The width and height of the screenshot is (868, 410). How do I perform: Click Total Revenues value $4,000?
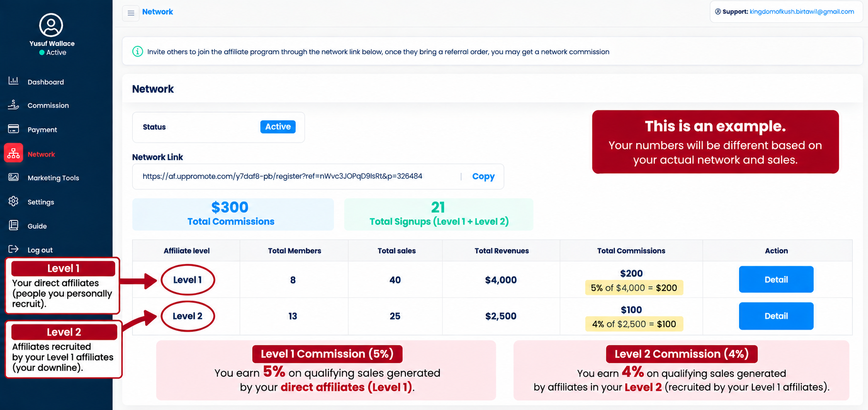[501, 280]
